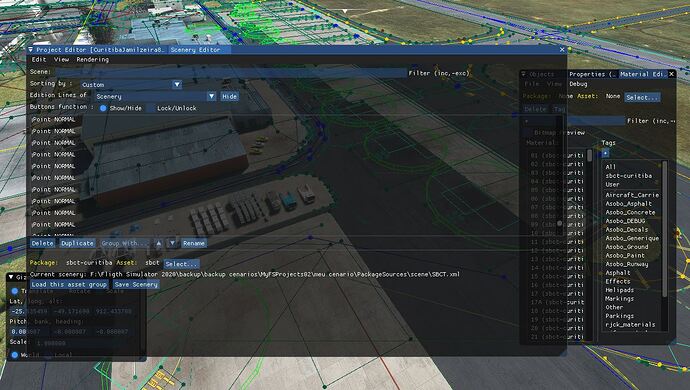
Task: Open the Edit menu
Action: pos(39,59)
